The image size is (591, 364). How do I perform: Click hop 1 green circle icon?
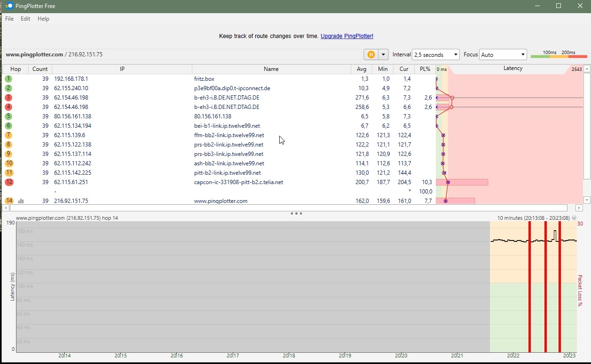(9, 79)
